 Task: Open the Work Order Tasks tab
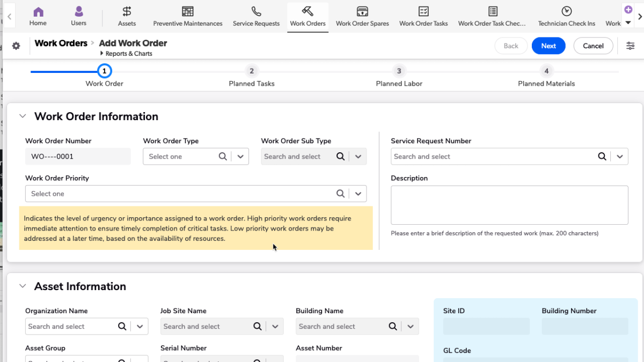pyautogui.click(x=423, y=16)
